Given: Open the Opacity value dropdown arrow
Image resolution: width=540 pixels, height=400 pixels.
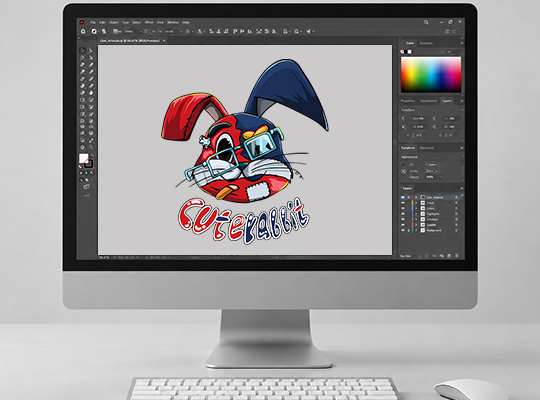Looking at the screenshot, I should [x=441, y=177].
